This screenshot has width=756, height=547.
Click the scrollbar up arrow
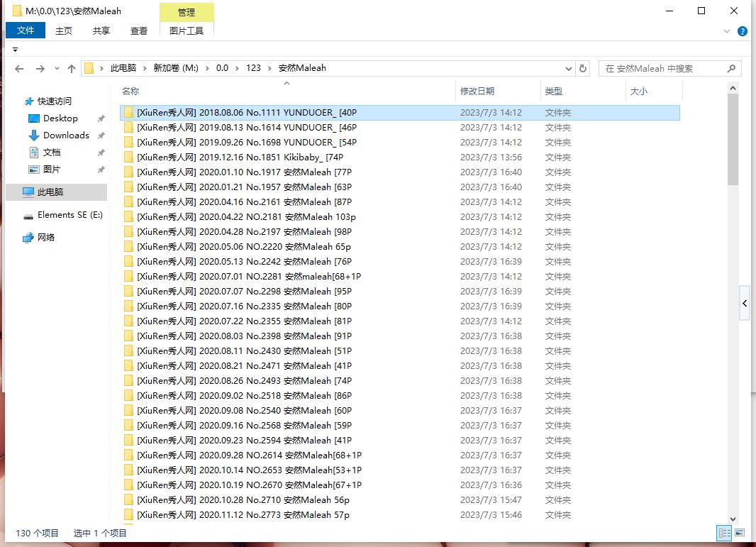coord(733,88)
